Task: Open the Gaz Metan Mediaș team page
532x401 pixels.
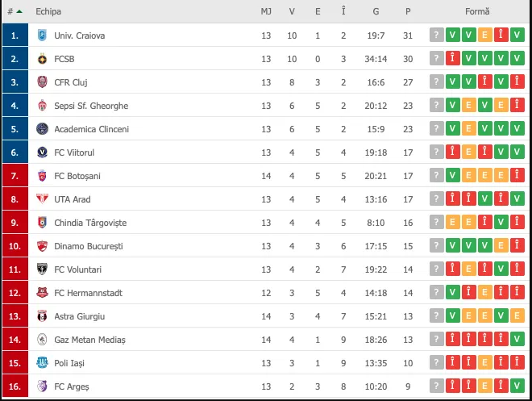Action: (x=89, y=340)
